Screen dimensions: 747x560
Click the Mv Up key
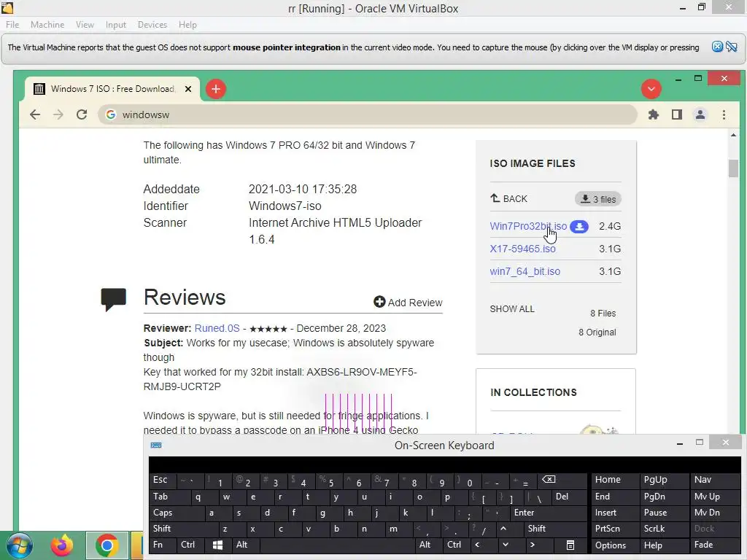coord(715,497)
